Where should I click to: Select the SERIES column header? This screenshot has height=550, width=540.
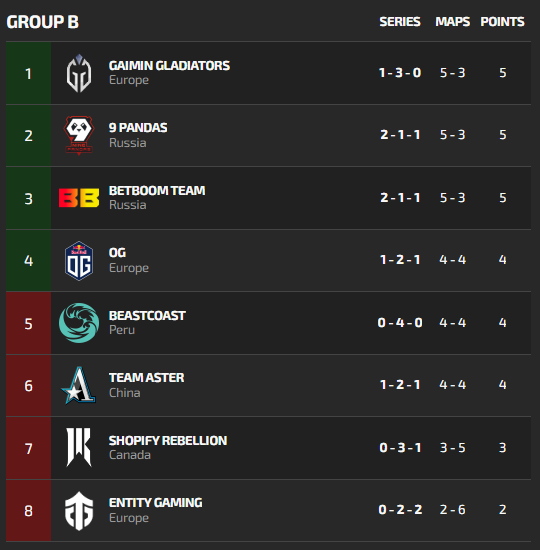click(400, 22)
